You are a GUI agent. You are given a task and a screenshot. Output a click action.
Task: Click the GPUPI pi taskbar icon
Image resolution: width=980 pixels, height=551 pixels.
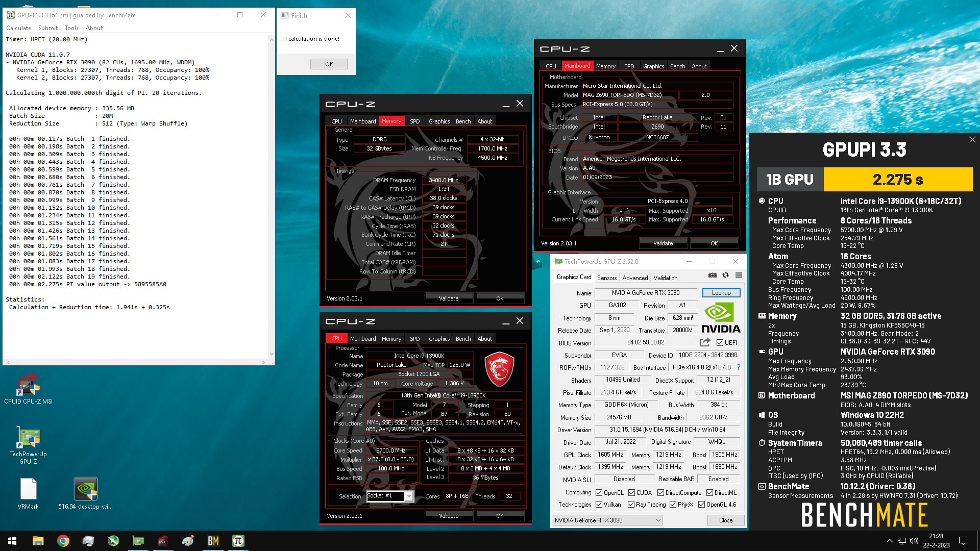238,541
